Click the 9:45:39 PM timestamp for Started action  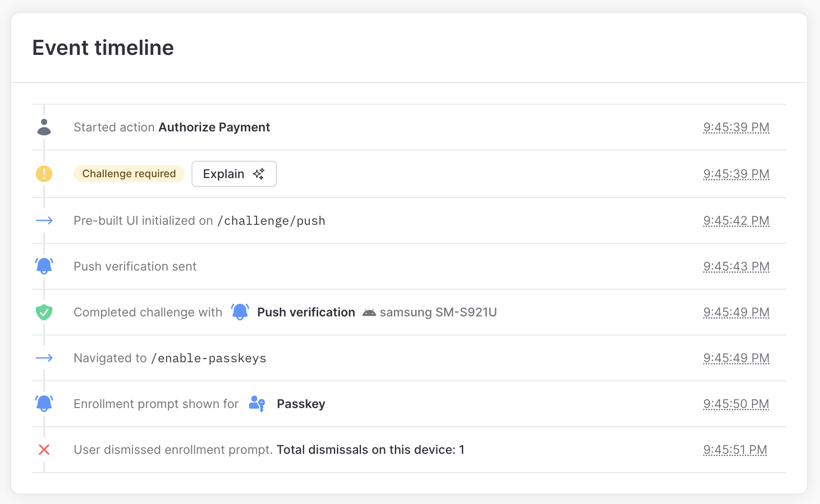736,127
